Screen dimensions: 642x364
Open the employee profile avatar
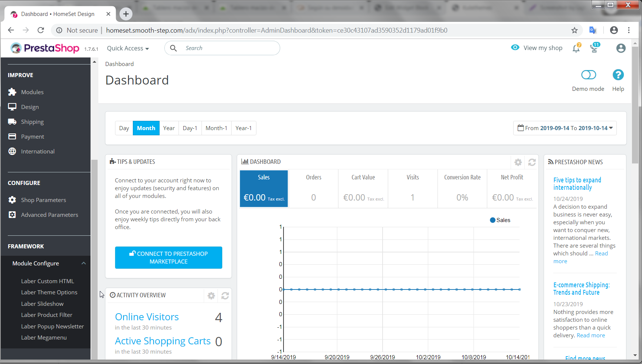pyautogui.click(x=621, y=48)
